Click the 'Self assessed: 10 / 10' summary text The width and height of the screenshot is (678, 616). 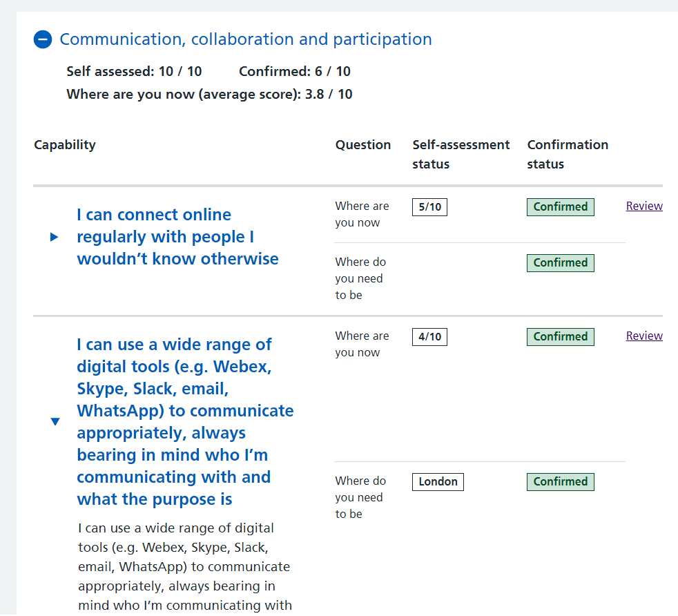pos(134,71)
